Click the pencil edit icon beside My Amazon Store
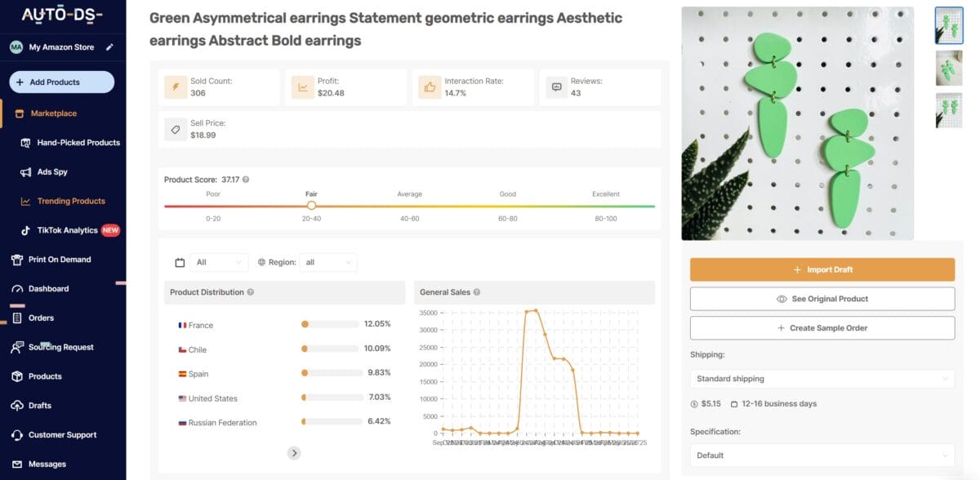This screenshot has width=980, height=480. coord(110,47)
